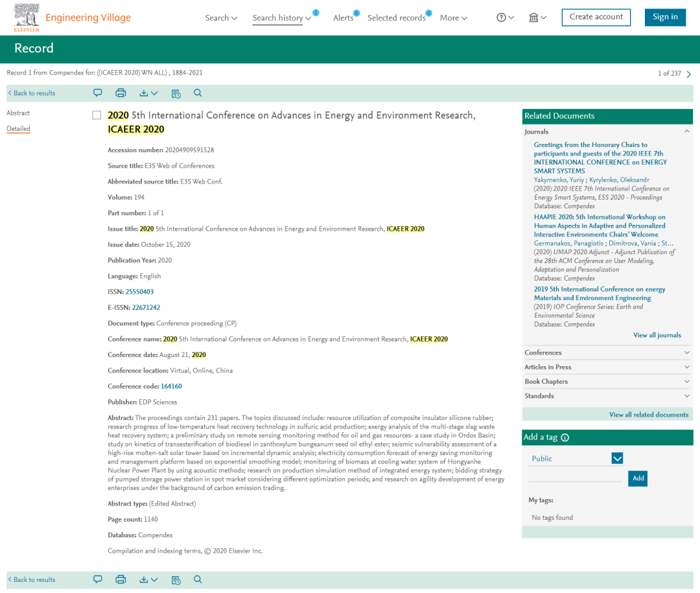Click author Germanakos, Panagiotis
The width and height of the screenshot is (700, 593).
coord(568,244)
